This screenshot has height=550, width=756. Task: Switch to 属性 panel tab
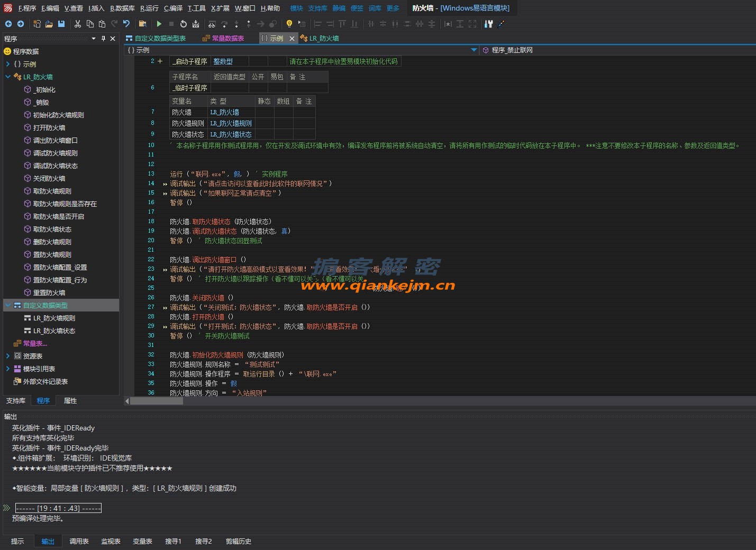pos(70,401)
